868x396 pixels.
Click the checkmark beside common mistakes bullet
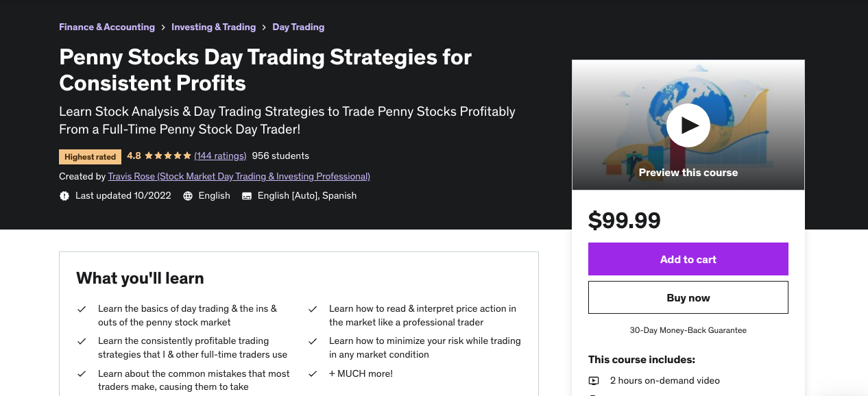coord(81,373)
